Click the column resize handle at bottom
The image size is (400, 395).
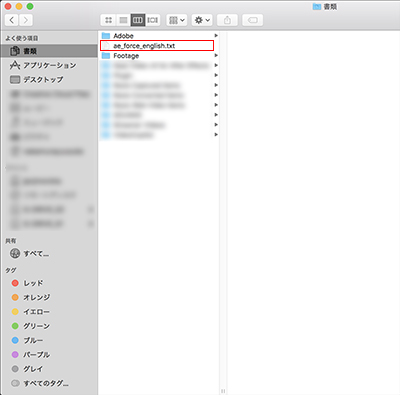click(x=223, y=391)
